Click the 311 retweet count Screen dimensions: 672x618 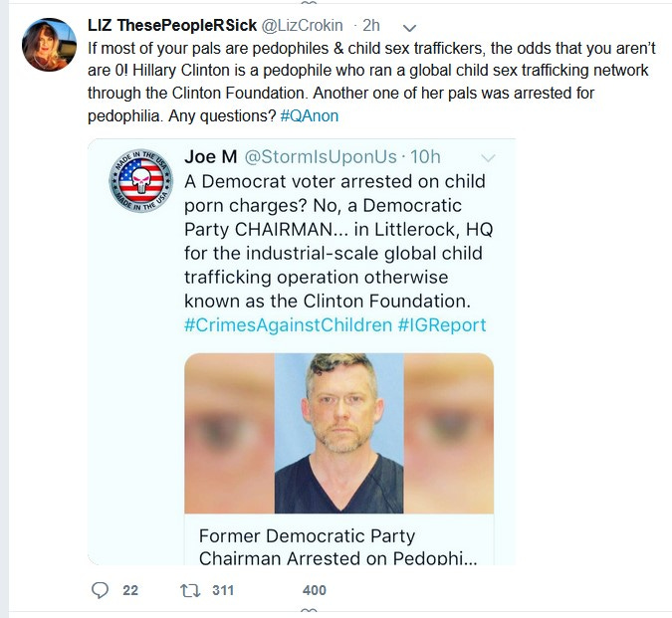pyautogui.click(x=223, y=590)
